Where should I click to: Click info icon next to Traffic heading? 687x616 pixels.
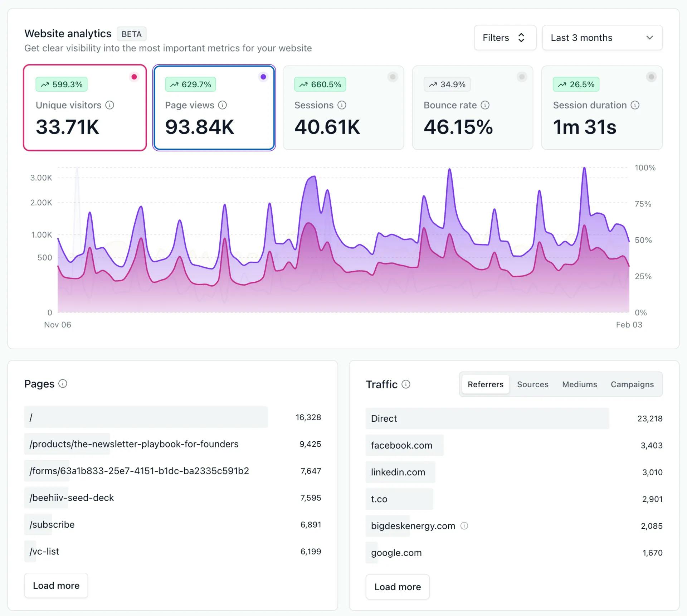coord(406,384)
